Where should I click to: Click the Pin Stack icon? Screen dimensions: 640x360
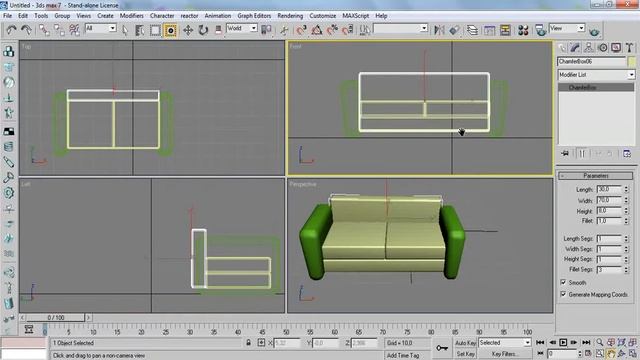coord(565,153)
